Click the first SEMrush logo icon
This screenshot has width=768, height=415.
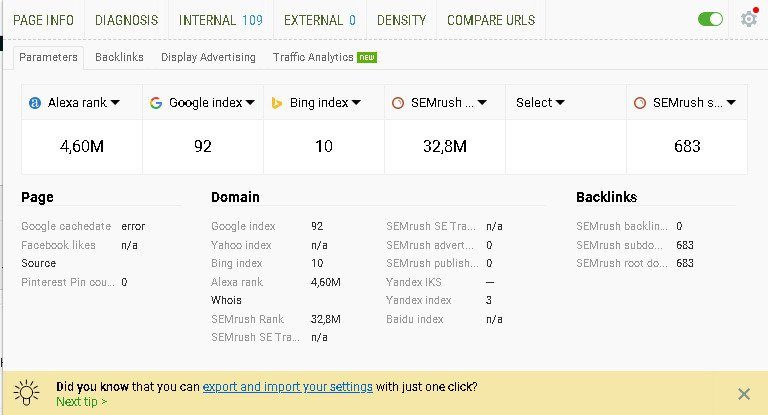tap(398, 102)
